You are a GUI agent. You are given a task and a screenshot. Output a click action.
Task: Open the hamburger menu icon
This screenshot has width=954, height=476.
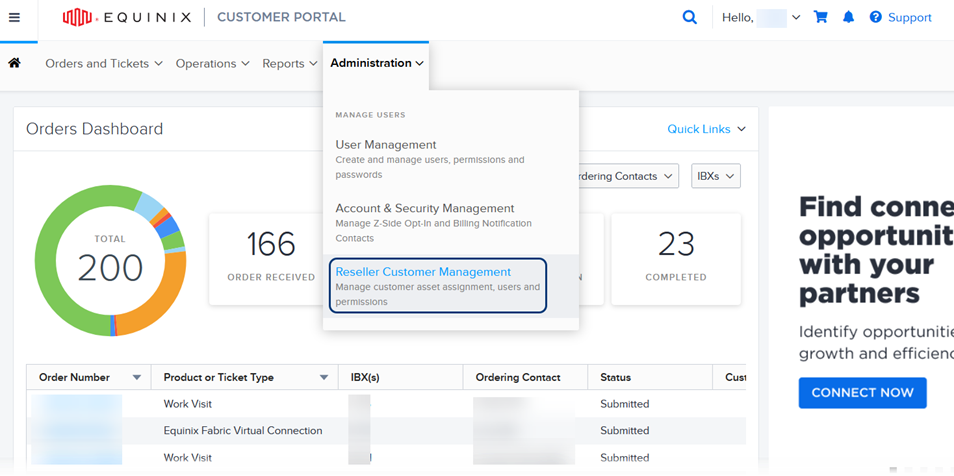(x=14, y=17)
